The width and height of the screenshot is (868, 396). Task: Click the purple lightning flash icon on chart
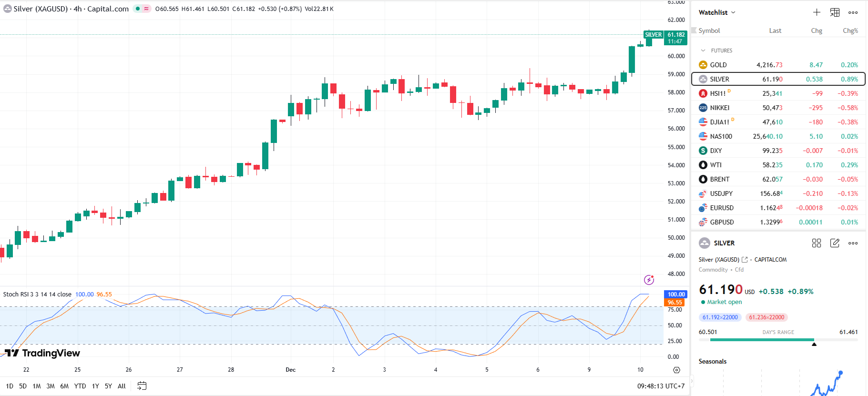pyautogui.click(x=649, y=280)
